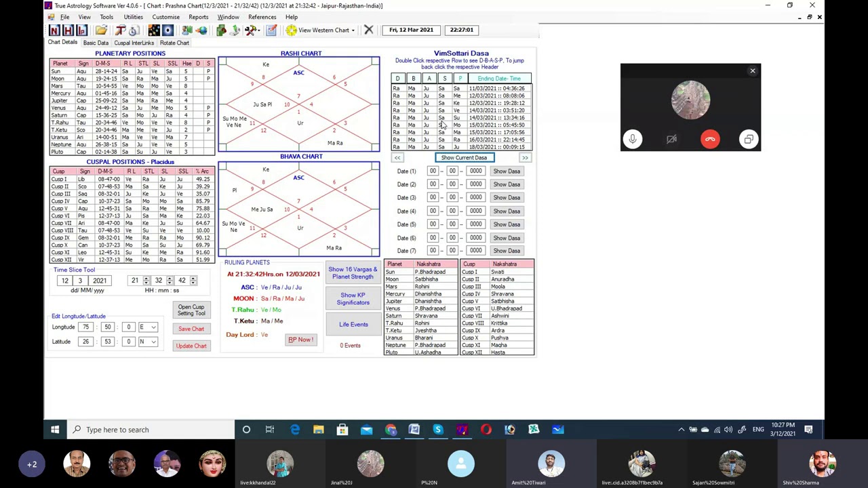
Task: Open the References menu
Action: (x=262, y=17)
